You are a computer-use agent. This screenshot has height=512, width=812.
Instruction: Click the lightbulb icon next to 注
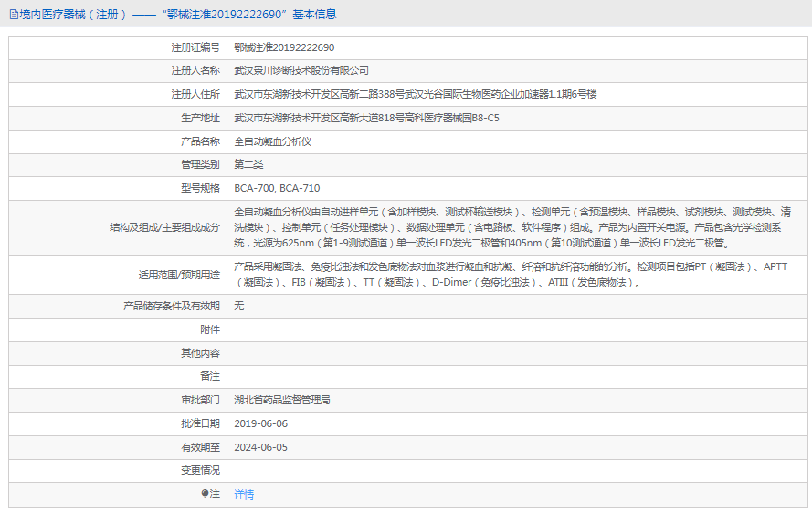point(206,494)
